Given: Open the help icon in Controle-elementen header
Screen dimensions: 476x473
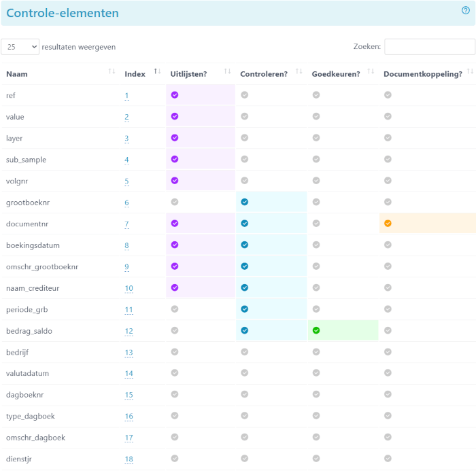Looking at the screenshot, I should pos(465,11).
